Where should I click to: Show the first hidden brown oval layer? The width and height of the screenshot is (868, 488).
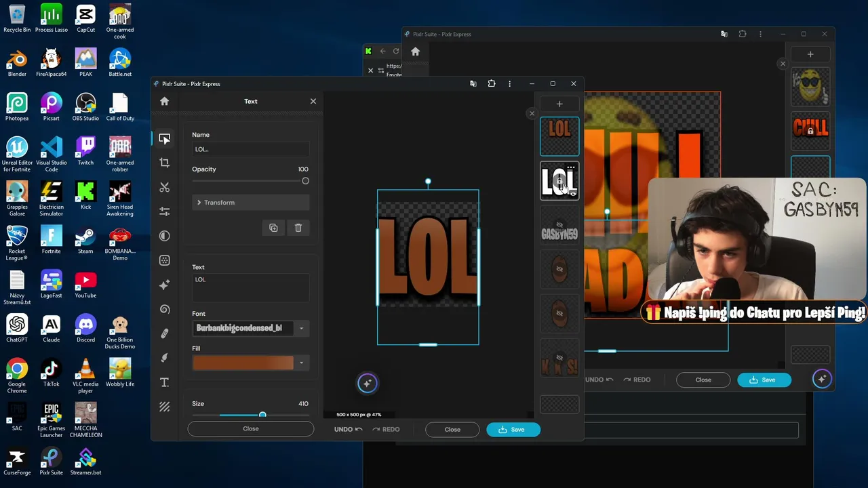click(559, 269)
